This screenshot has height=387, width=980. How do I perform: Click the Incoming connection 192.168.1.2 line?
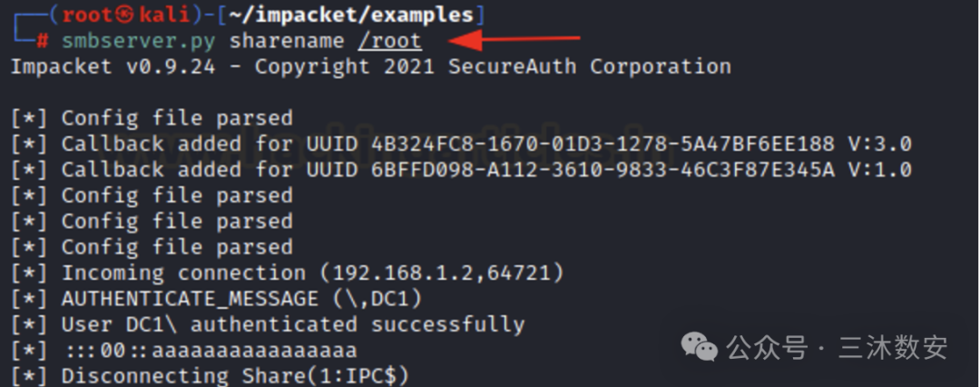pos(288,273)
